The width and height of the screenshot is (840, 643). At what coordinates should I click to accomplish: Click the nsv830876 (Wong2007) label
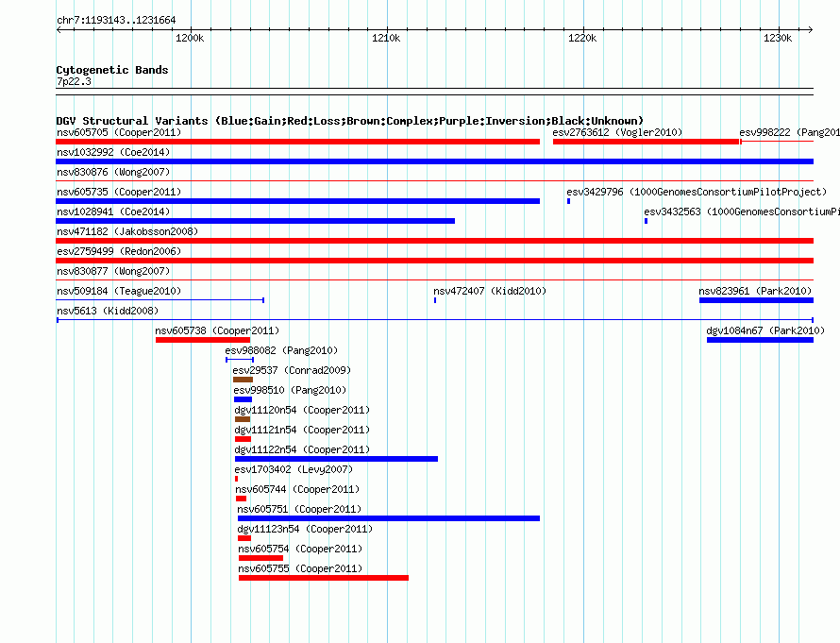coord(113,172)
